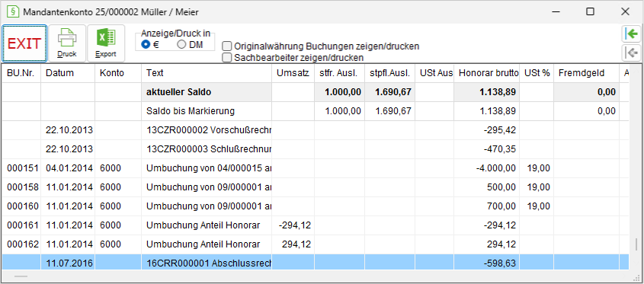Click the Konto column header
Screen dimensions: 644x284
tap(118, 73)
